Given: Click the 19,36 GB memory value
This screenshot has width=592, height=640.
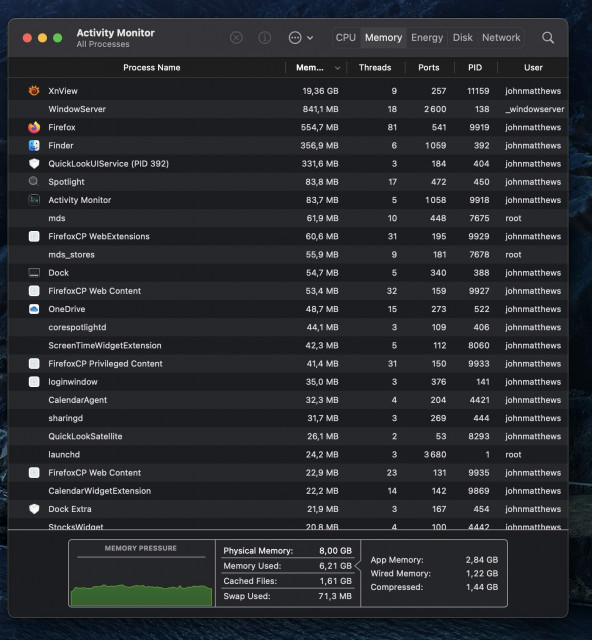Looking at the screenshot, I should tap(320, 91).
